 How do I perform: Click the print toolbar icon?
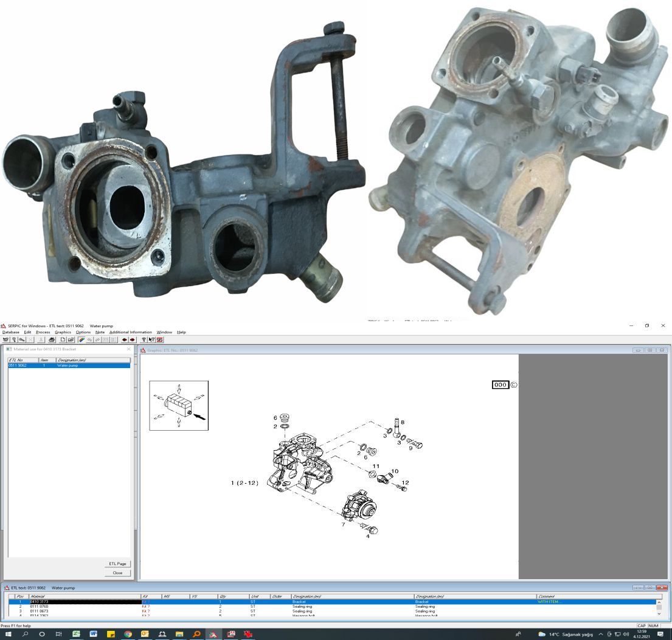coord(52,339)
